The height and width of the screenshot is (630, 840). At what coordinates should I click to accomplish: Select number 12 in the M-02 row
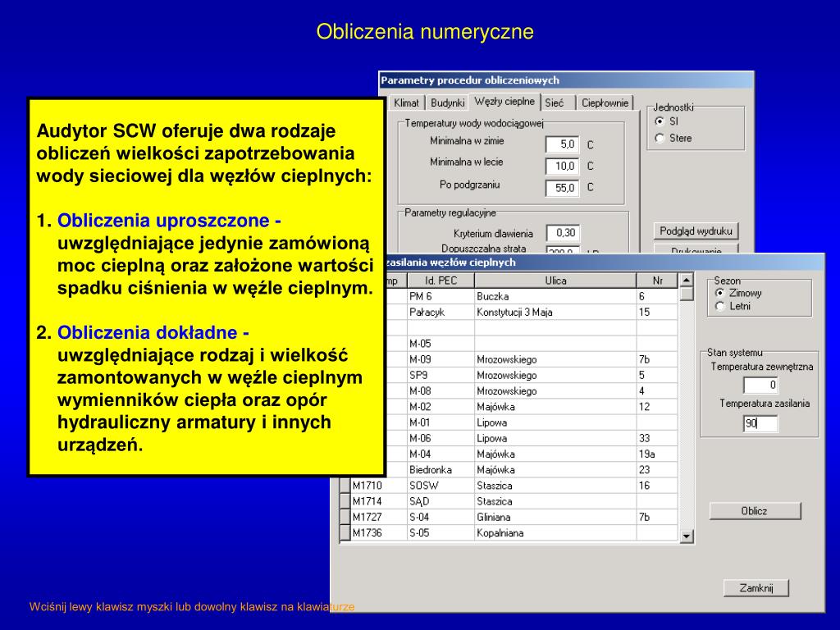(657, 407)
